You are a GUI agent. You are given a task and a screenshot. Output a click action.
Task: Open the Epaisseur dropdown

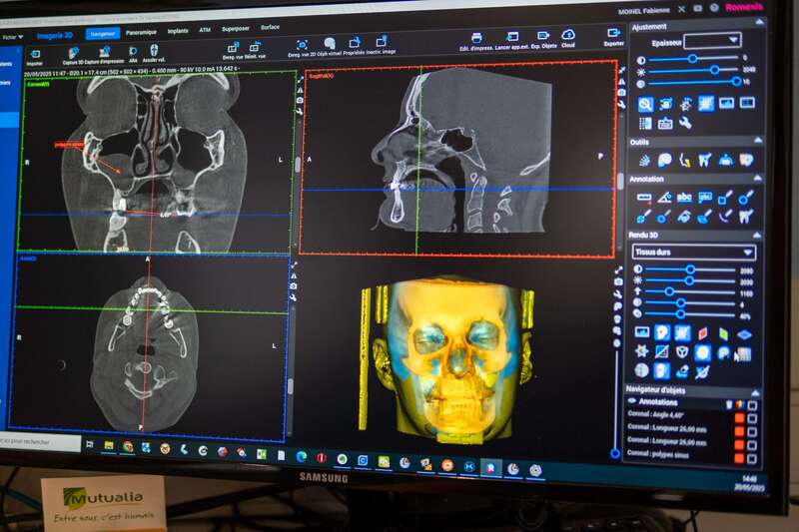[712, 41]
